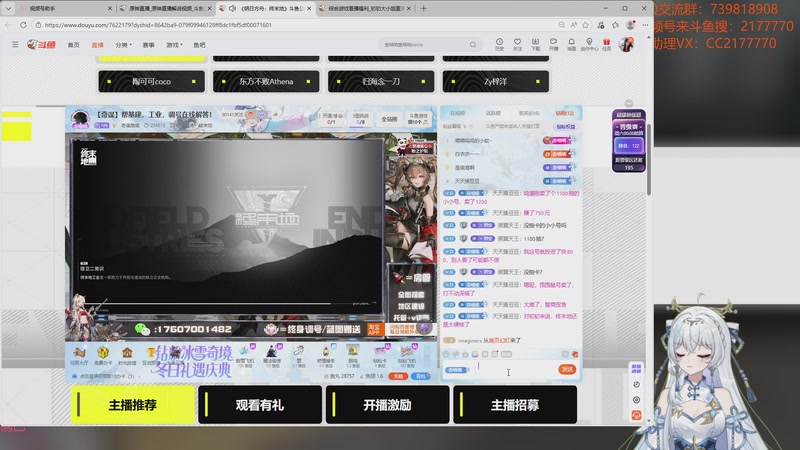Switch to the 综合游戏直播福利 browser tab
The image size is (800, 450).
[x=364, y=8]
